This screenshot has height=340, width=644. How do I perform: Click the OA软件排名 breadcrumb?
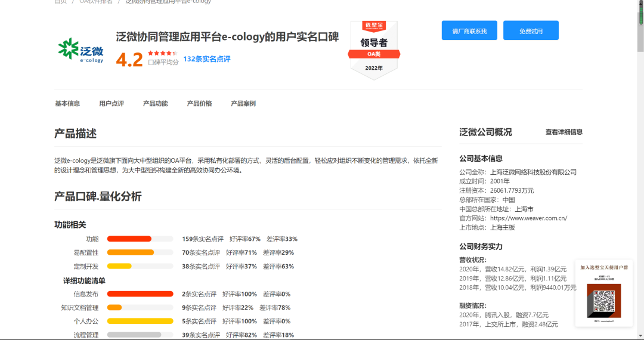coord(95,2)
